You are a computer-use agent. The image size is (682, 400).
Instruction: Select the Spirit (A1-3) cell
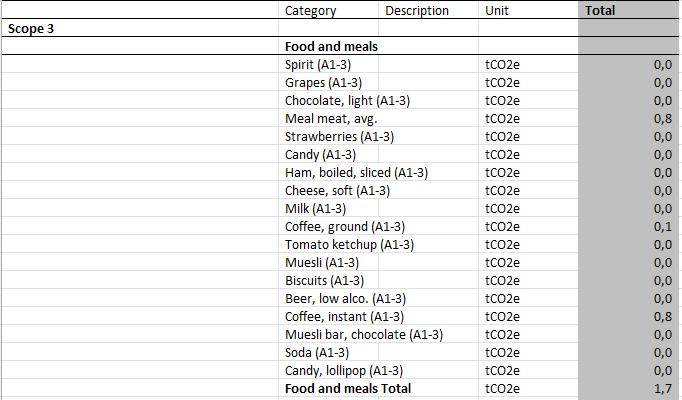[318, 65]
